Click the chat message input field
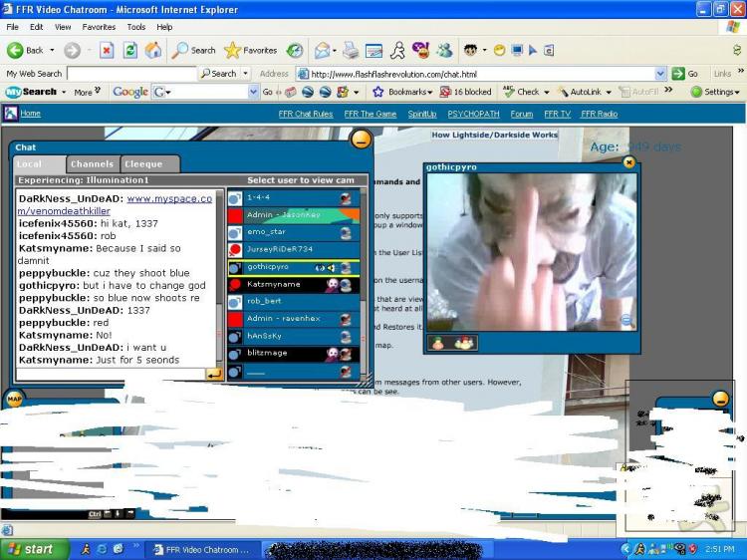 click(110, 374)
